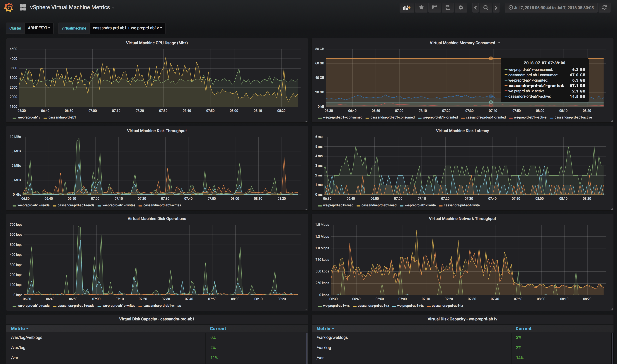The width and height of the screenshot is (617, 364).
Task: Click the Grafana logo icon
Action: coord(8,7)
